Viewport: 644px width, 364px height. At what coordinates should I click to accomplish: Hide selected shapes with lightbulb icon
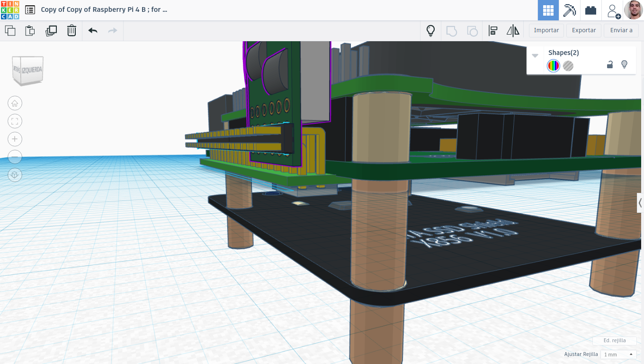pos(624,64)
